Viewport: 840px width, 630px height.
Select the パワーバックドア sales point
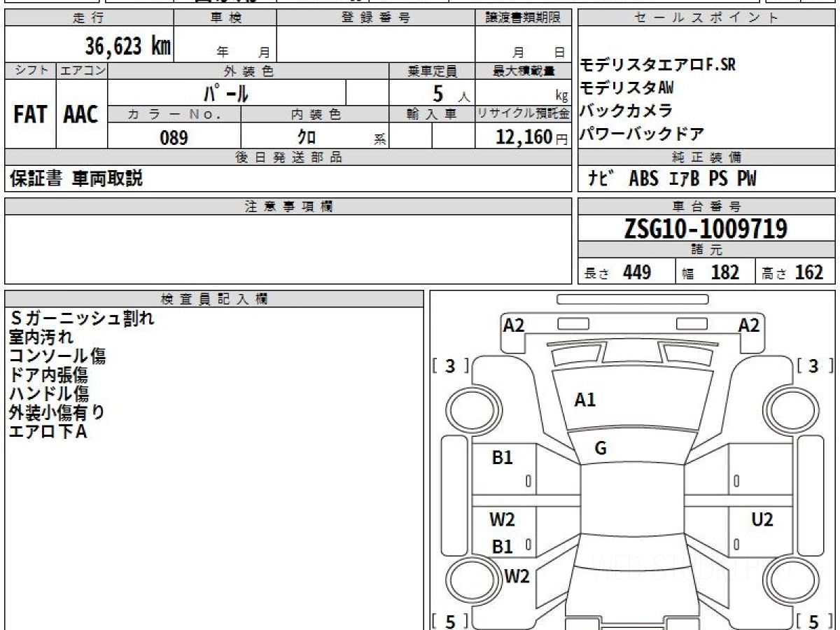[642, 133]
